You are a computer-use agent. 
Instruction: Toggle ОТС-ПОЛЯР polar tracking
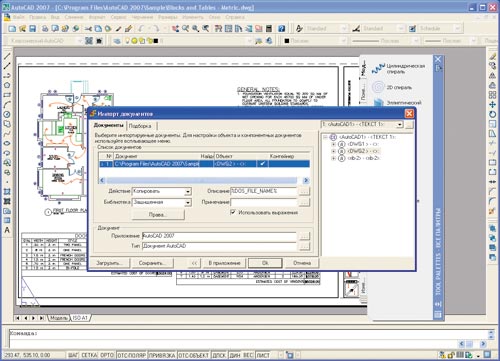(x=131, y=355)
